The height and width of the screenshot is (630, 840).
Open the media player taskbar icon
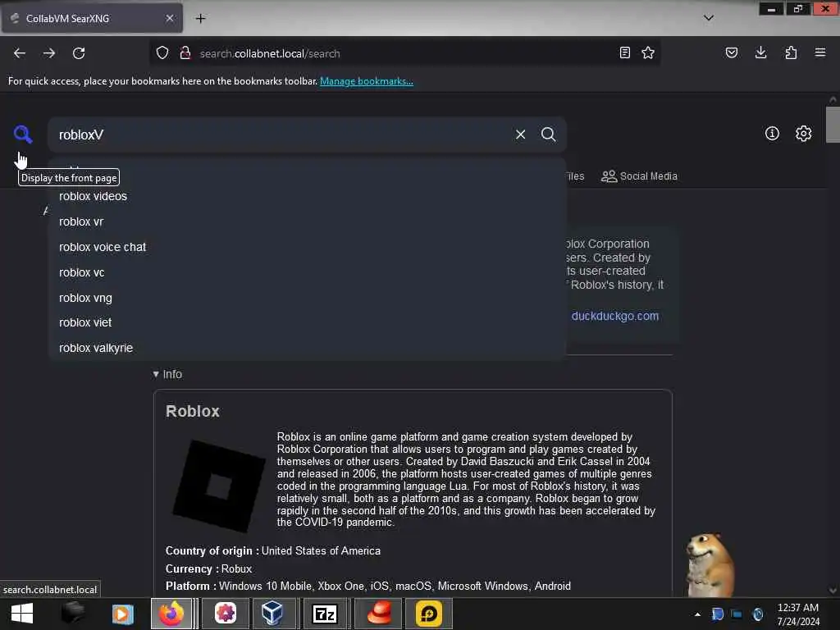tap(122, 614)
